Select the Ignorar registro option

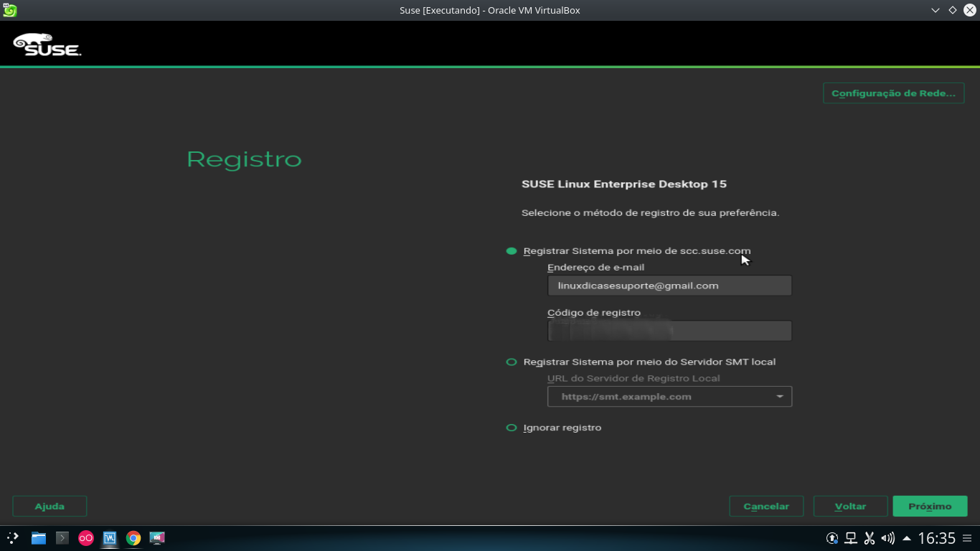click(512, 427)
